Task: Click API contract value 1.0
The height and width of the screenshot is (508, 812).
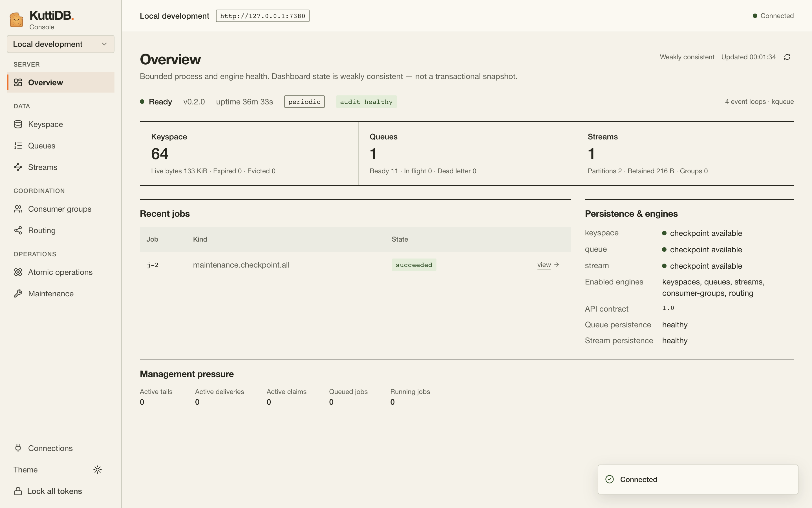Action: click(x=668, y=308)
